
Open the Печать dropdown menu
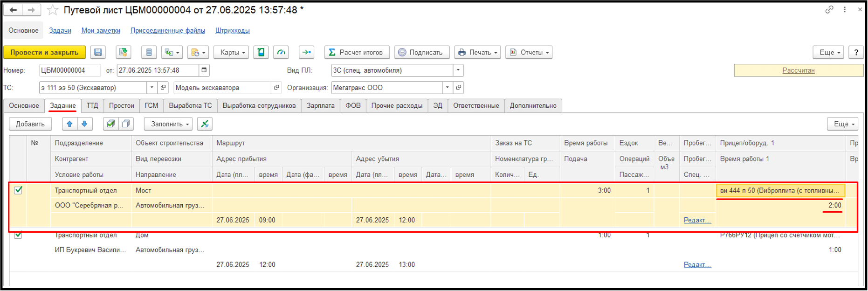(478, 52)
